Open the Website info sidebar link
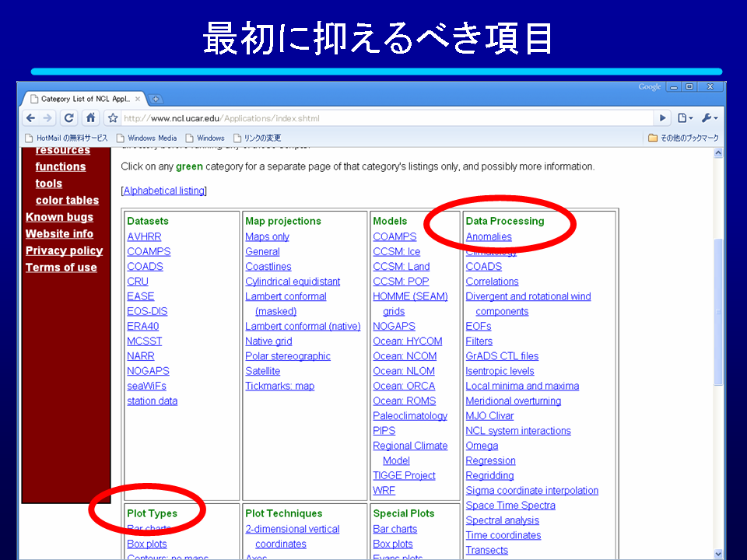747x560 pixels. tap(60, 234)
